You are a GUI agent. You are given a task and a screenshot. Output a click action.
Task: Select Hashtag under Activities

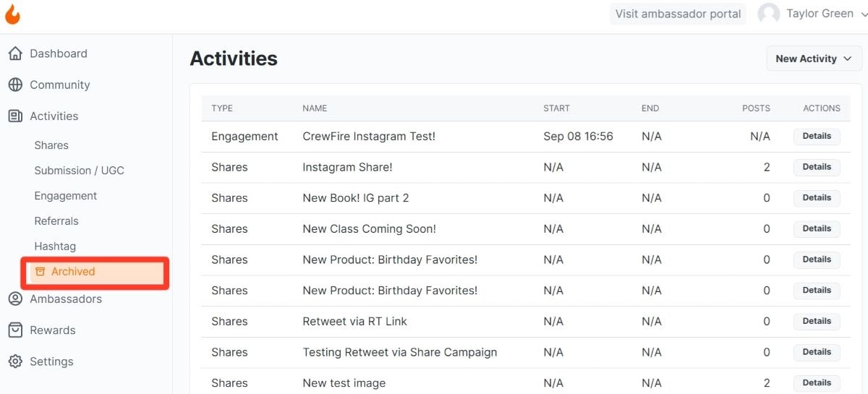click(55, 247)
